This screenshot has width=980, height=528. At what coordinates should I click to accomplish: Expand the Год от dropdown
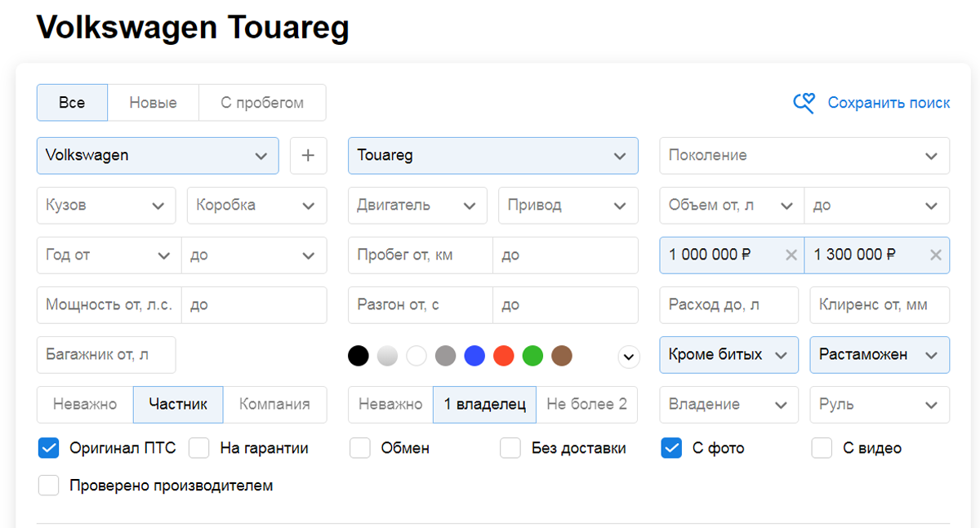pyautogui.click(x=109, y=255)
